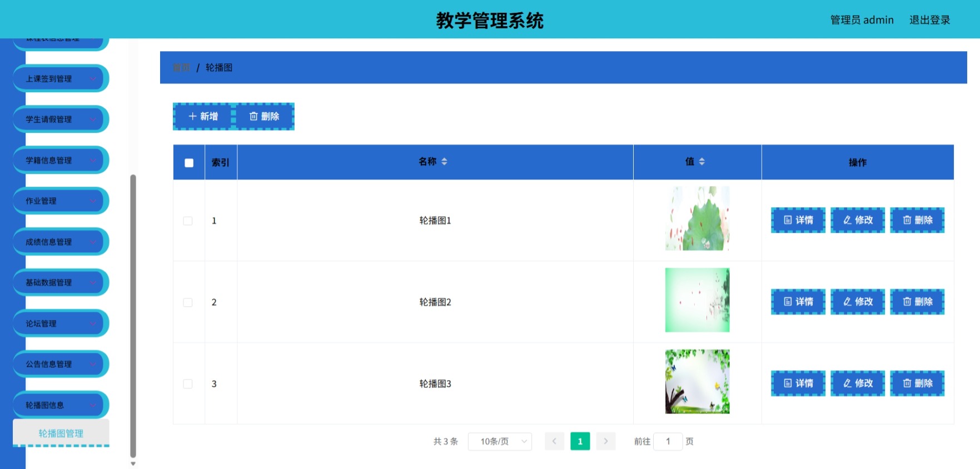Click 修改 for 轮播图1
The height and width of the screenshot is (469, 980).
point(858,220)
